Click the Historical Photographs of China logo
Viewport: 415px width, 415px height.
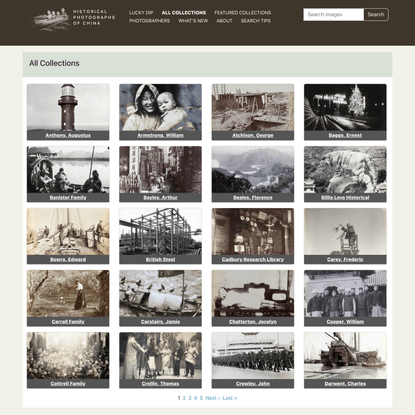(73, 19)
